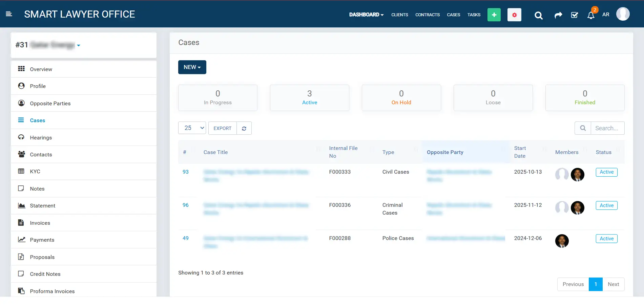Open the global search magnifier

538,15
